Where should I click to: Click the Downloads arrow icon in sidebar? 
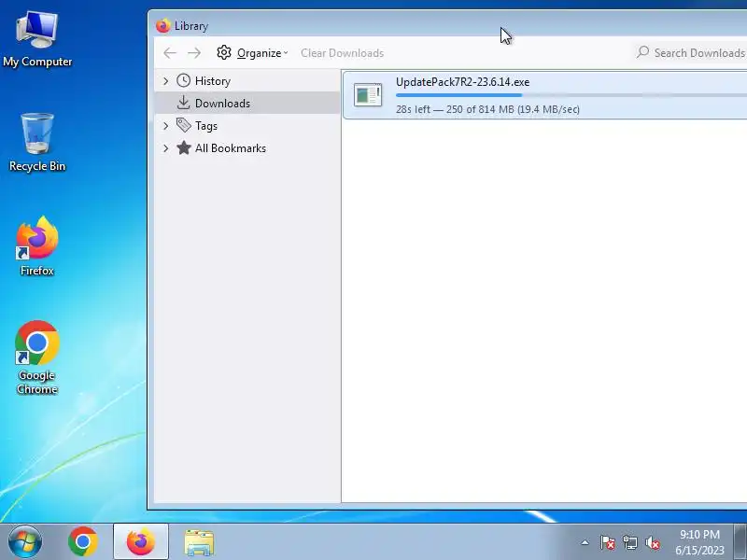183,103
